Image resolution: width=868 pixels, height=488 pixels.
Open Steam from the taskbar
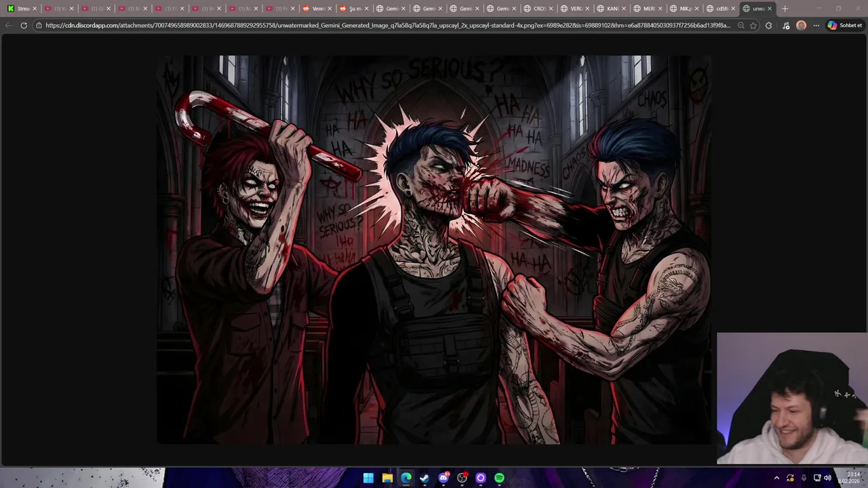[x=425, y=478]
